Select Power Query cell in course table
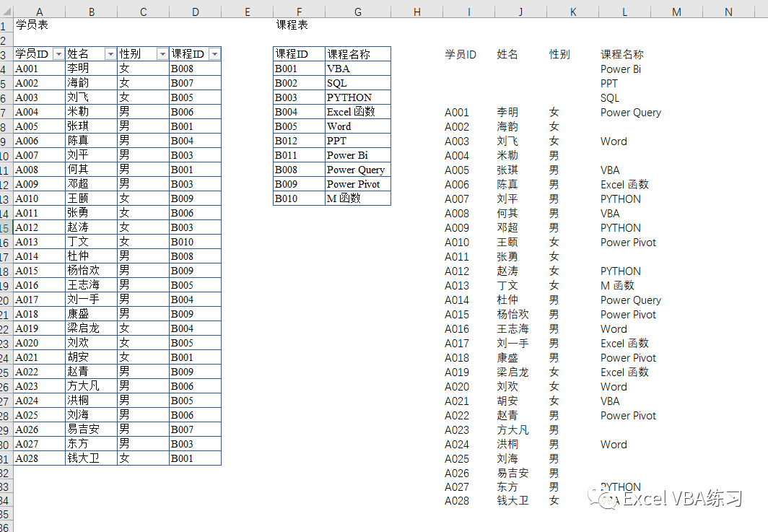 coord(358,170)
